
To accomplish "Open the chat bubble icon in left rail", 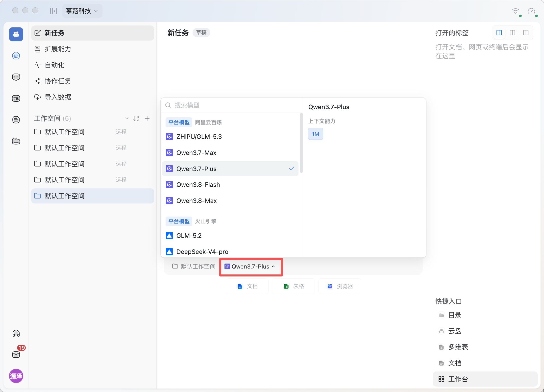I will tap(16, 77).
